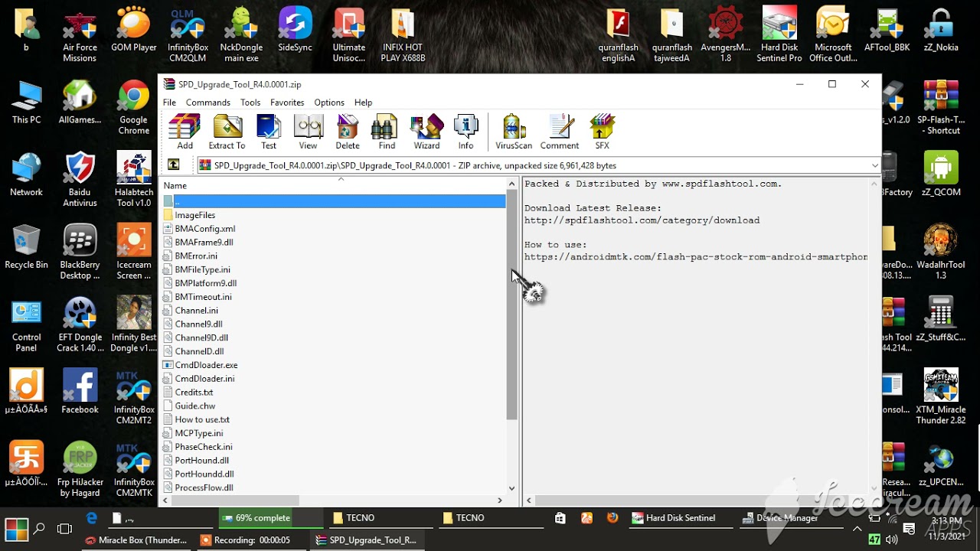The image size is (980, 551).
Task: Open Google Chrome desktop shortcut
Action: pyautogui.click(x=134, y=107)
